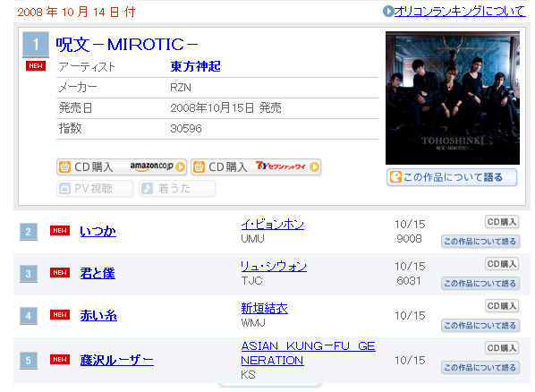Open artist ASIAN KUNG-FU GENERATION
Image resolution: width=535 pixels, height=392 pixels.
tap(308, 354)
